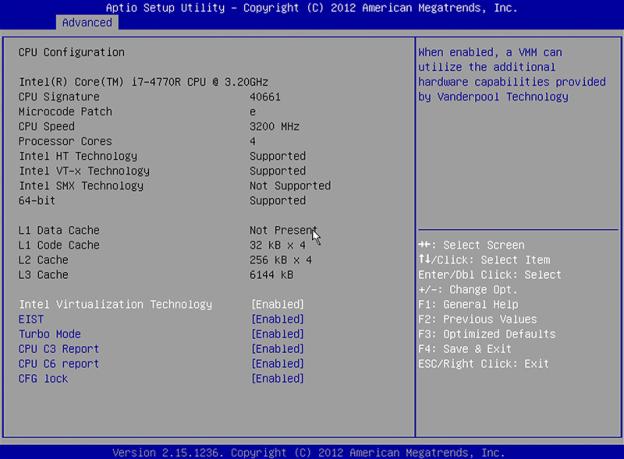Click the L3 Cache label
Image resolution: width=624 pixels, height=459 pixels.
[x=43, y=275]
